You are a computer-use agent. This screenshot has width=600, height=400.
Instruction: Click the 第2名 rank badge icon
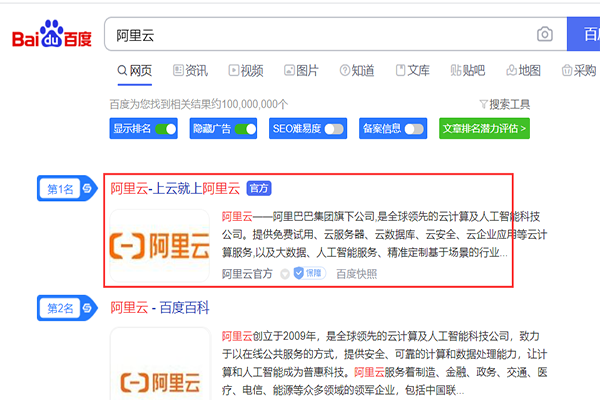click(x=67, y=308)
